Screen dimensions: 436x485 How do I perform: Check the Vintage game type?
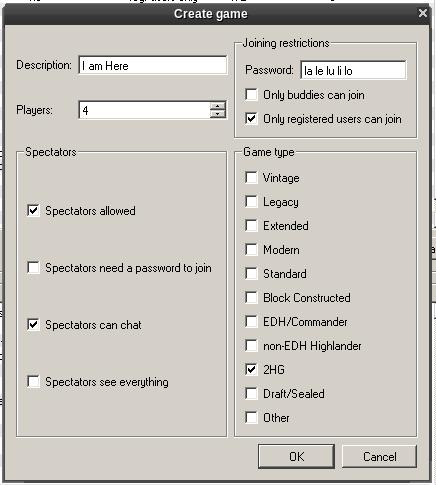(x=251, y=177)
